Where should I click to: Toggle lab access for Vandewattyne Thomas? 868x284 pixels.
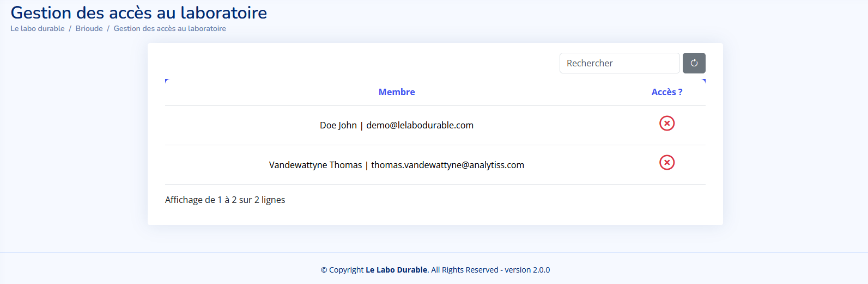667,163
